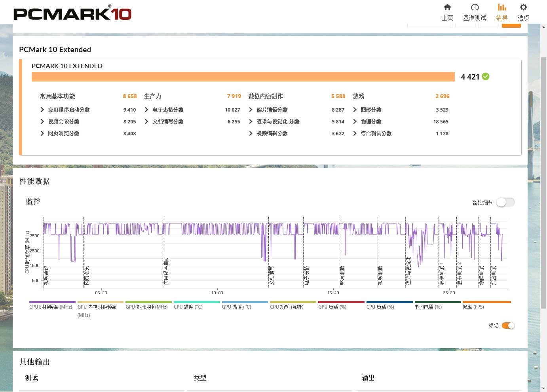
Task: Expand 综合测试分数 row
Action: (355, 133)
